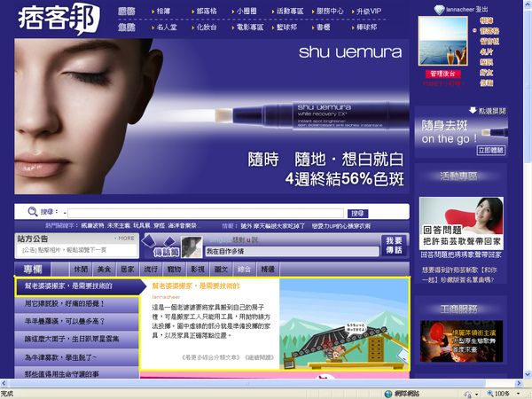Viewport: 532px width, 399px height.
Task: Visit the 化妝台 section
Action: [207, 27]
